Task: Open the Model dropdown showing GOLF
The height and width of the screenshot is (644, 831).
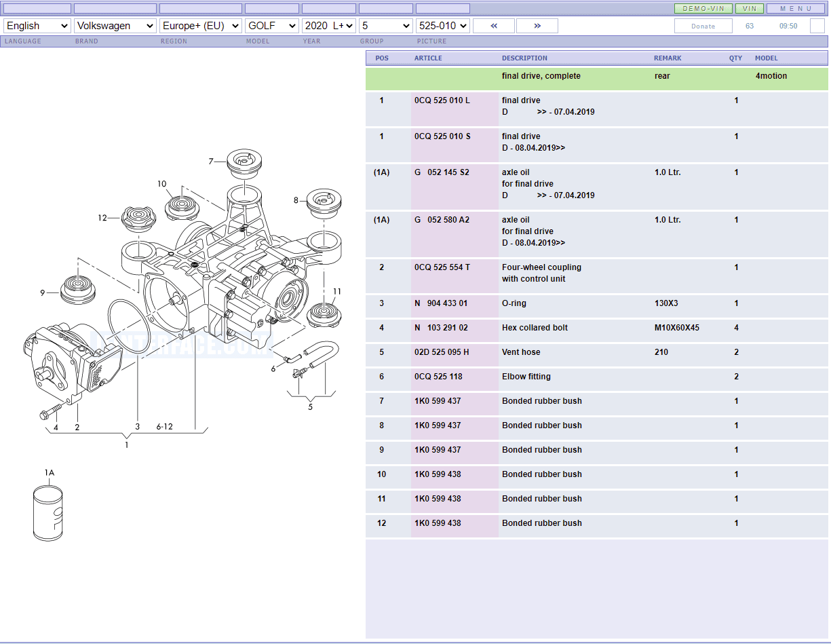Action: pos(272,26)
